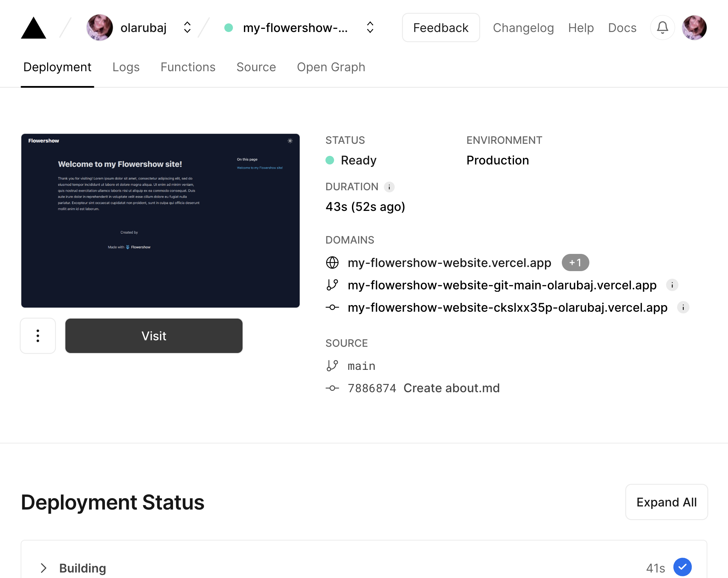Switch to the Logs tab
Screen dimensions: 728x578
(126, 67)
